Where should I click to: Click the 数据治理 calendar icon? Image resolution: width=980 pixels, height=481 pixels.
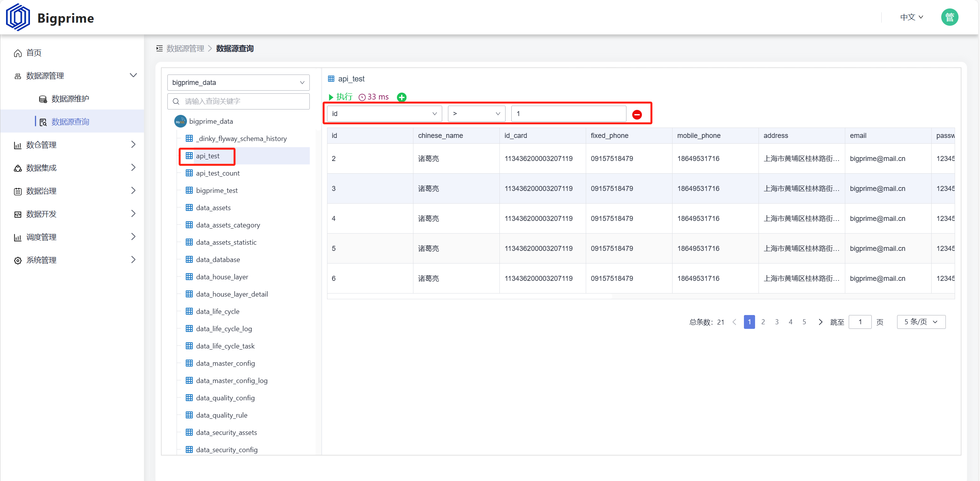click(x=18, y=191)
